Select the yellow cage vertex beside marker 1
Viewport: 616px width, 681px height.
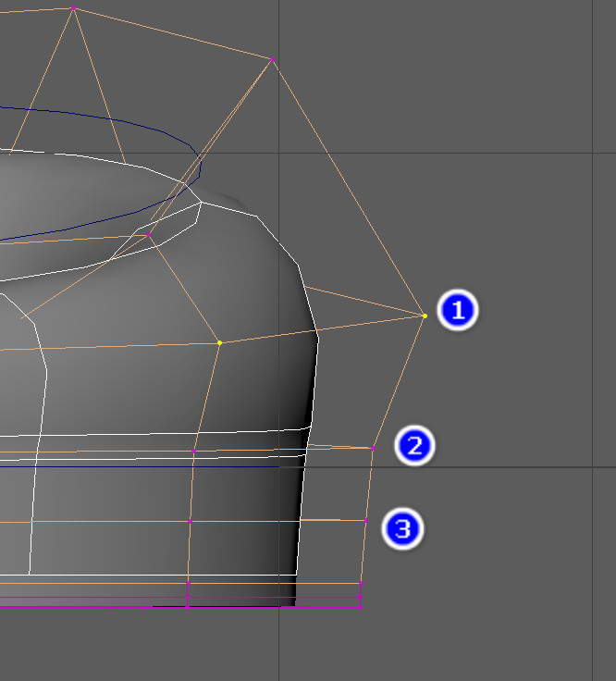click(x=425, y=316)
